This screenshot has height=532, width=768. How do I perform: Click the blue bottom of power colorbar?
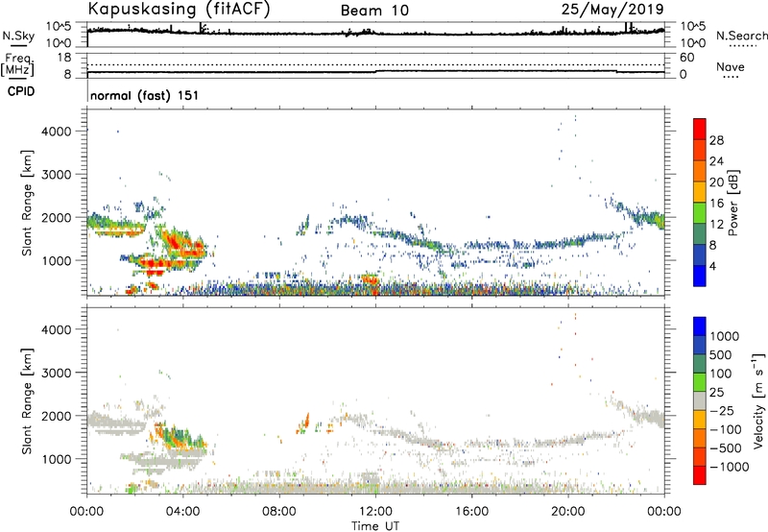[700, 276]
